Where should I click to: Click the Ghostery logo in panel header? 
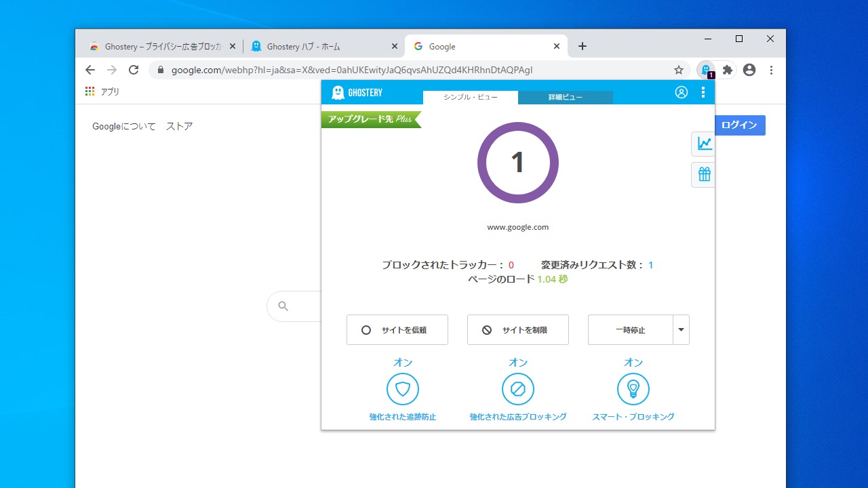(x=357, y=92)
